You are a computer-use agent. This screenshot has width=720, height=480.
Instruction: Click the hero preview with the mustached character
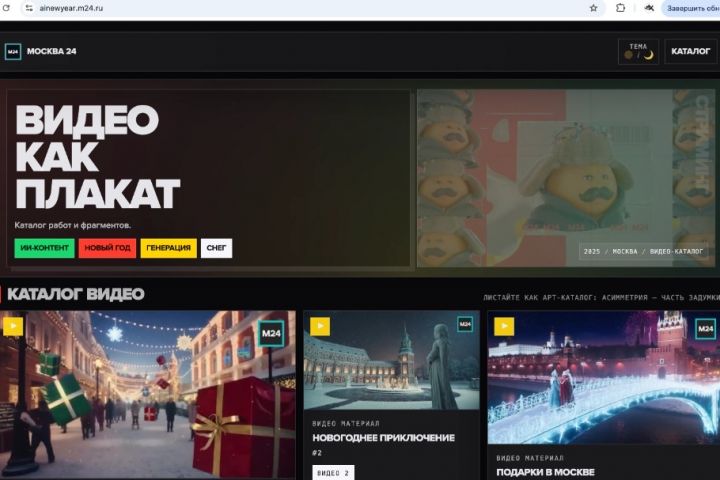point(566,178)
